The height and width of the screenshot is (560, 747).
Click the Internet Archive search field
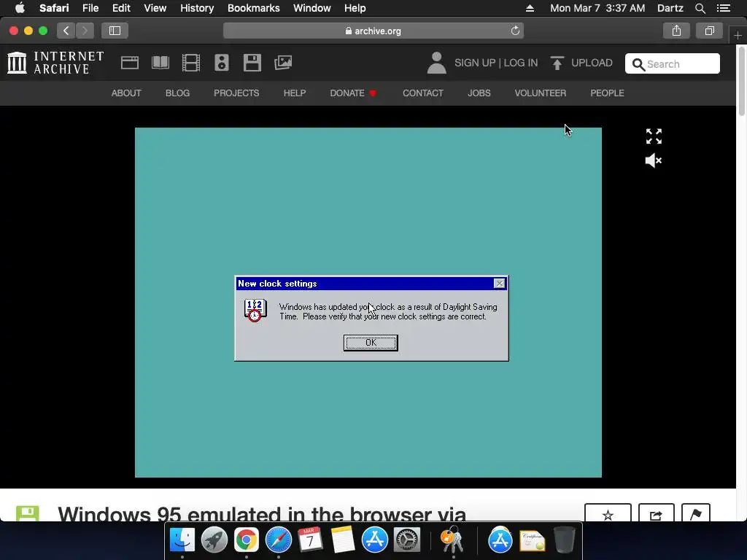pos(672,63)
